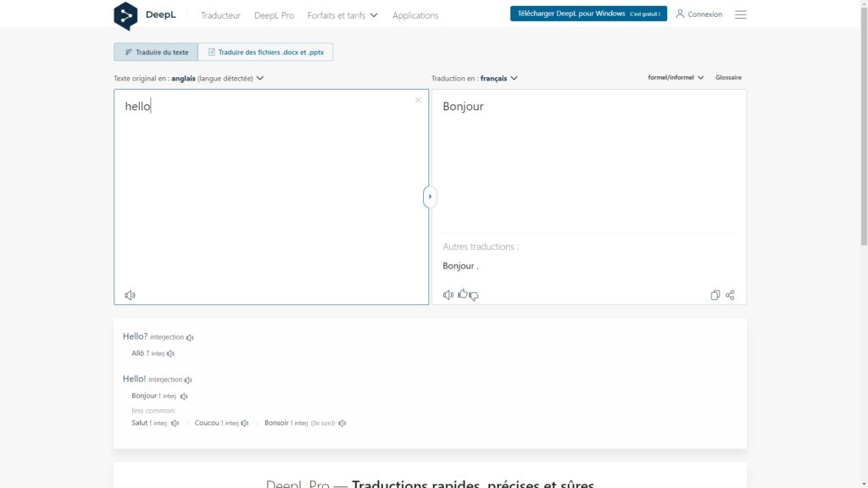The width and height of the screenshot is (868, 488).
Task: Give thumbs up to translation
Action: [x=462, y=294]
